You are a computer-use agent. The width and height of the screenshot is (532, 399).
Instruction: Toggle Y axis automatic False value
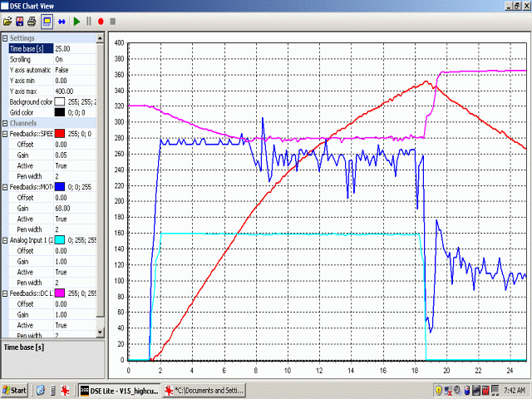(75, 70)
